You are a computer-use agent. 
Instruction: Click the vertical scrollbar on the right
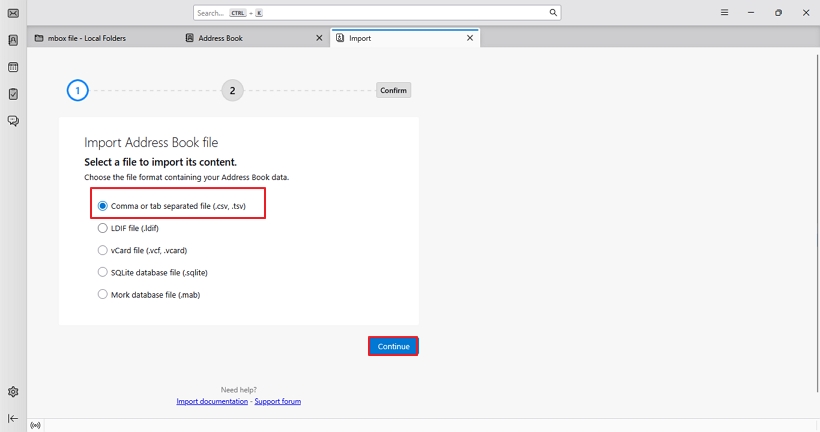tap(817, 222)
